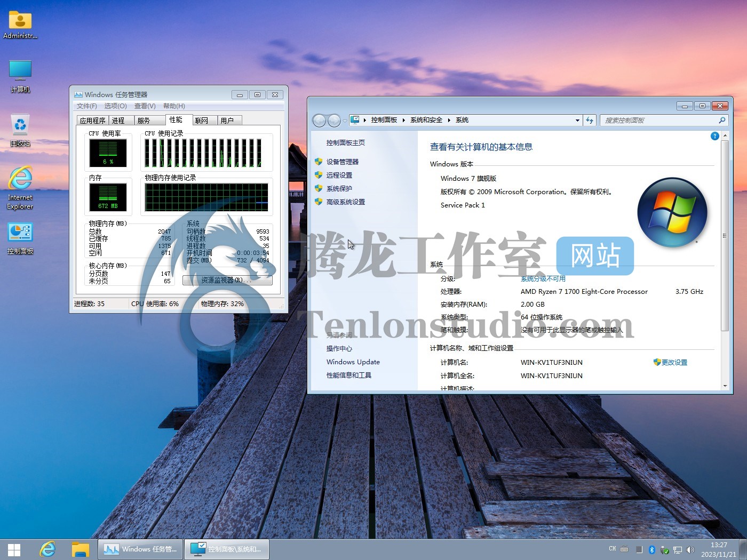Screen dimensions: 747x560
Task: Open File Explorer from the taskbar
Action: (x=81, y=549)
